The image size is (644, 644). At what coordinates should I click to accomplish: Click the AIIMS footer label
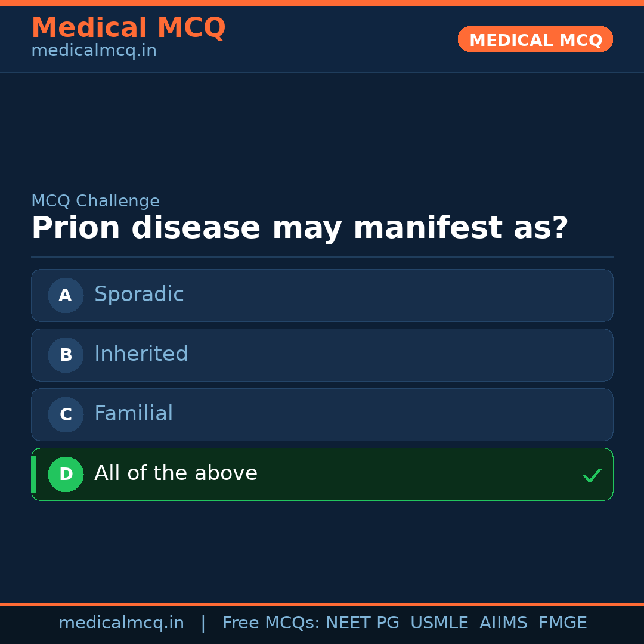pos(503,623)
